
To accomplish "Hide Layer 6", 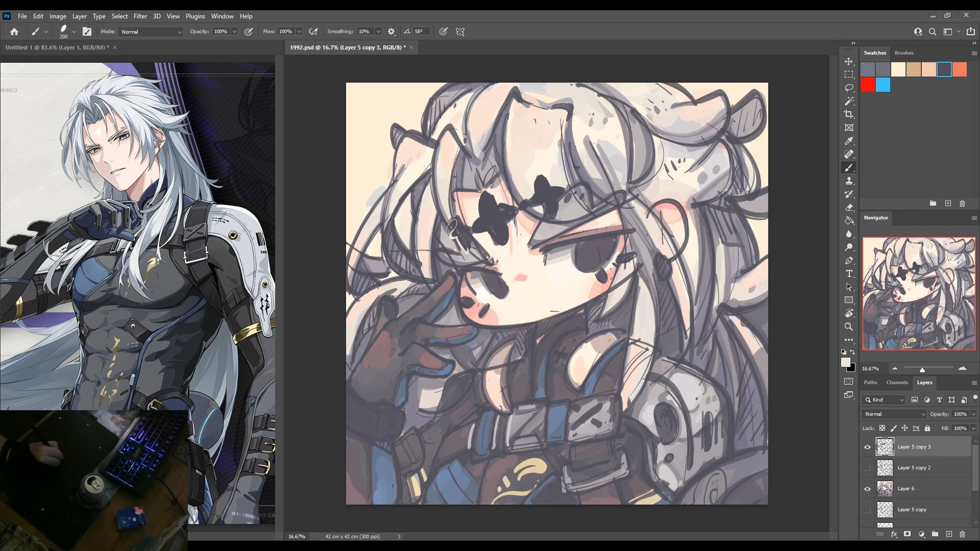I will point(867,489).
